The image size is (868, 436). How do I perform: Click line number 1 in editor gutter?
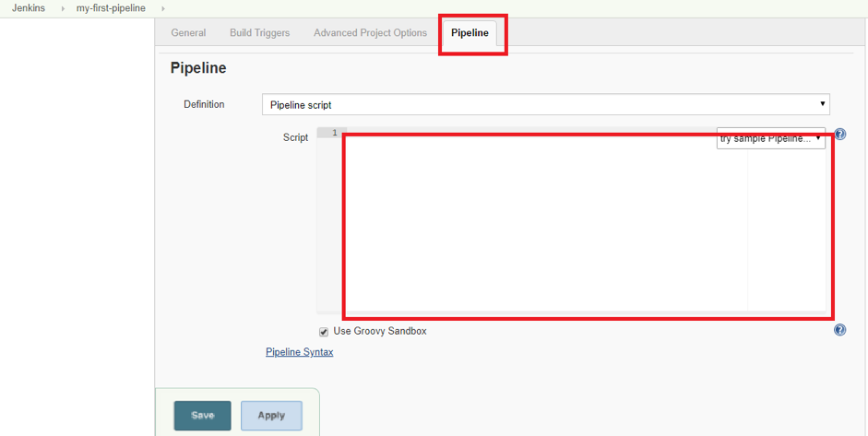[x=334, y=133]
